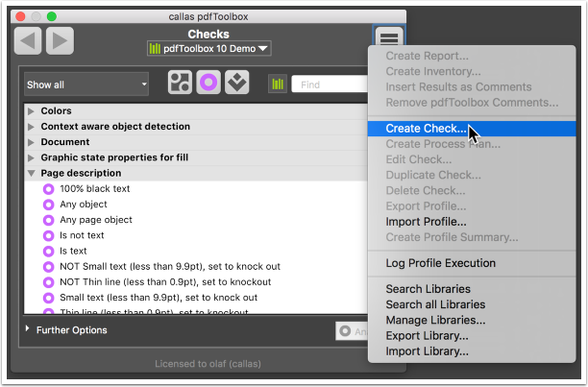Collapse the Page description group
The width and height of the screenshot is (588, 387).
coord(31,174)
